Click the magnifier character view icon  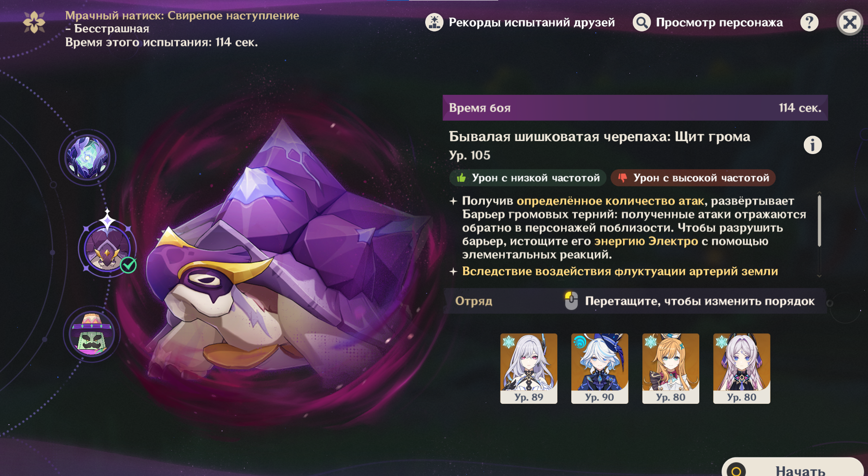point(642,22)
